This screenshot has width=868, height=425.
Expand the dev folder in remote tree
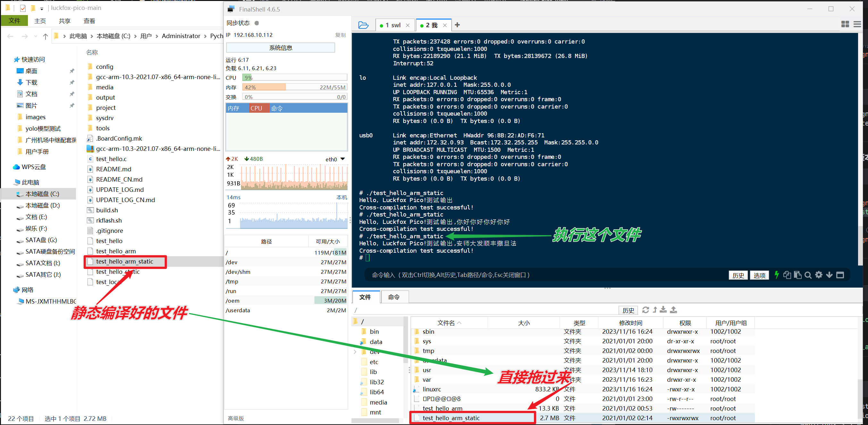point(355,352)
